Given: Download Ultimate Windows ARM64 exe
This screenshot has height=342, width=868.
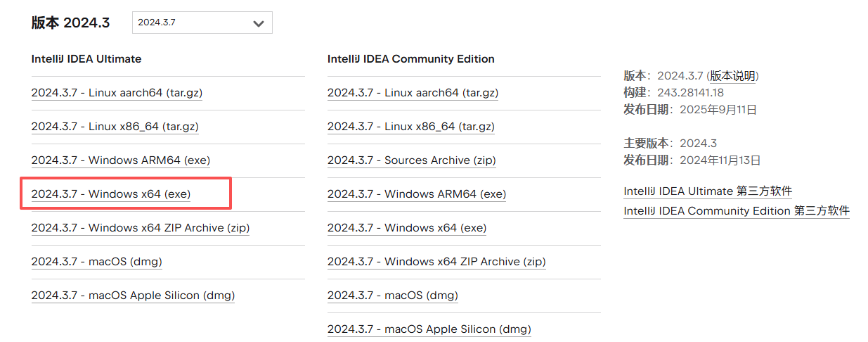Looking at the screenshot, I should (120, 160).
